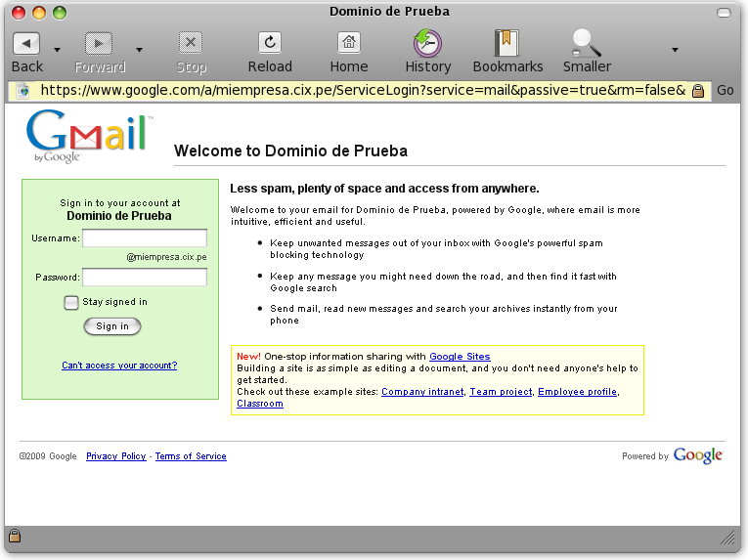Click the page icon in address bar

point(22,90)
